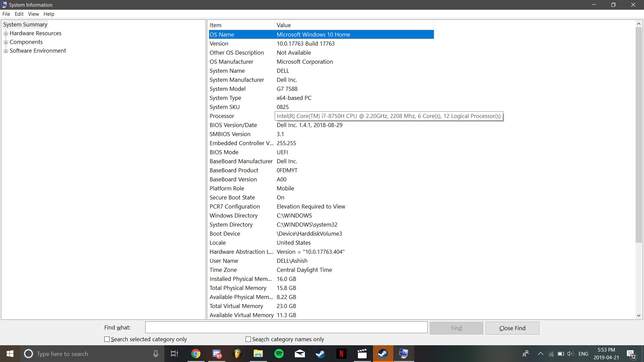Open the Action Center notifications icon
Image resolution: width=644 pixels, height=362 pixels.
[x=631, y=354]
